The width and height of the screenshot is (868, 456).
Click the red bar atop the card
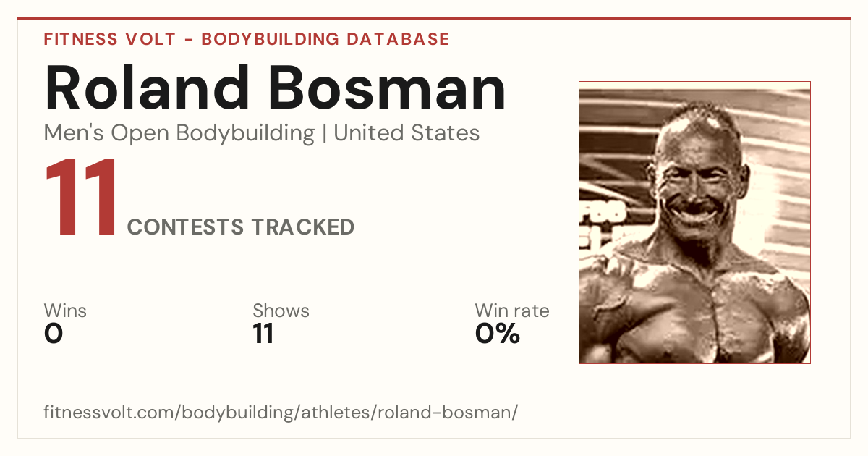434,19
